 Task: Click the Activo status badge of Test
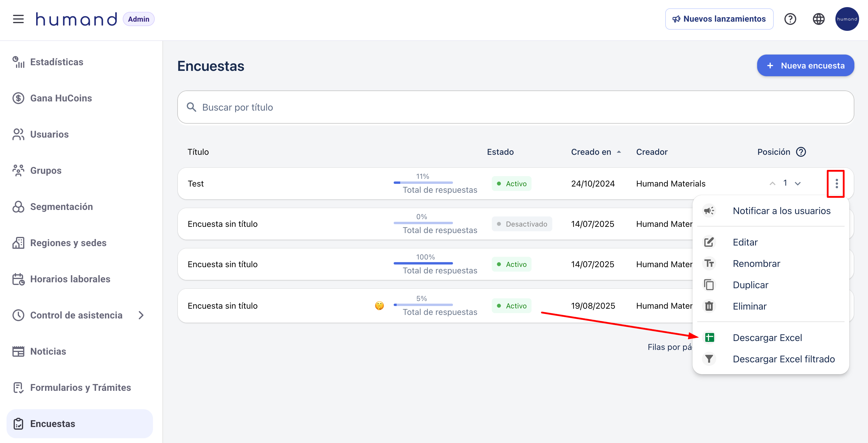(511, 184)
